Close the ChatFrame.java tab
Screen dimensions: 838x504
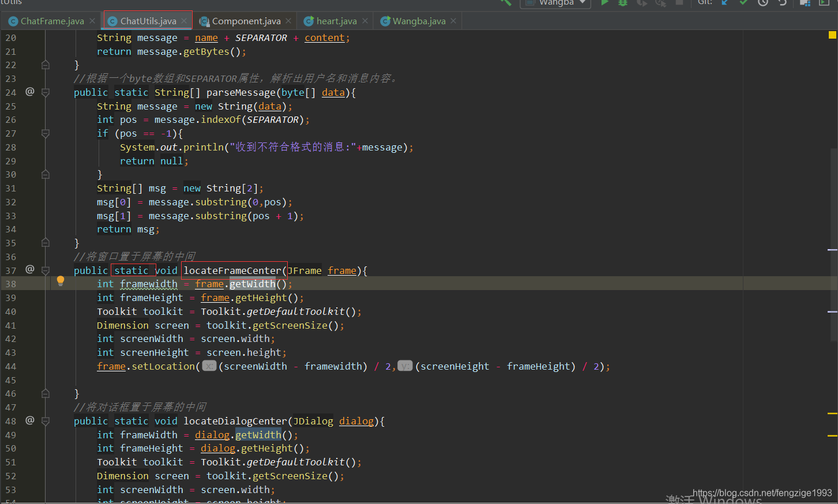coord(92,21)
